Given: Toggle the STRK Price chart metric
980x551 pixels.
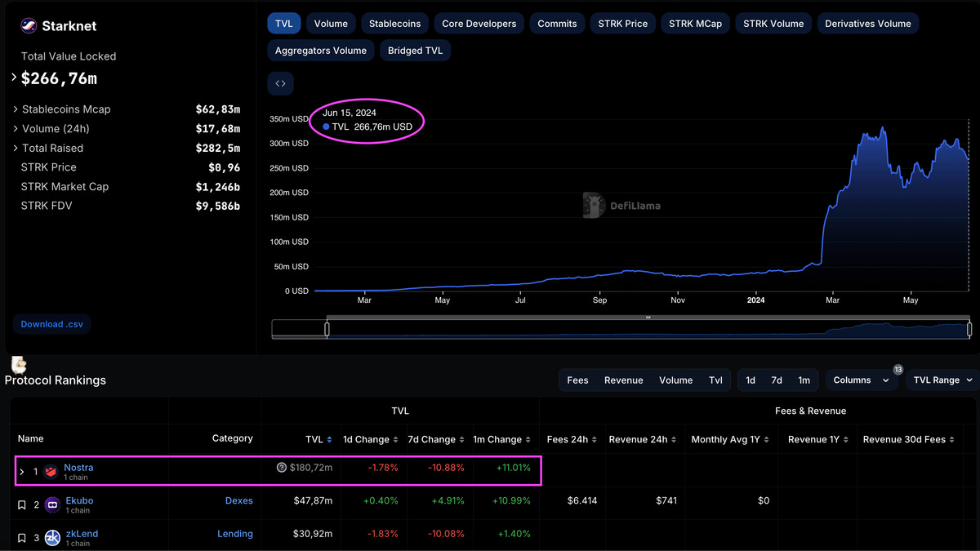Looking at the screenshot, I should point(623,24).
